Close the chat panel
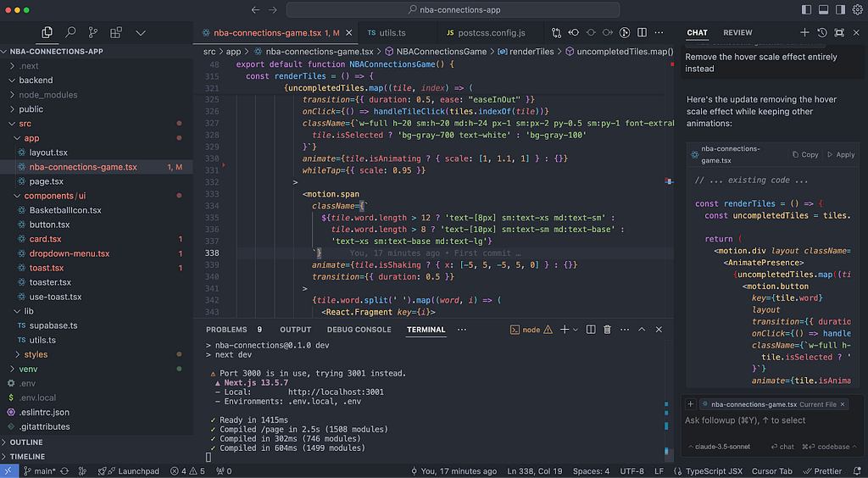868x478 pixels. pyautogui.click(x=856, y=33)
